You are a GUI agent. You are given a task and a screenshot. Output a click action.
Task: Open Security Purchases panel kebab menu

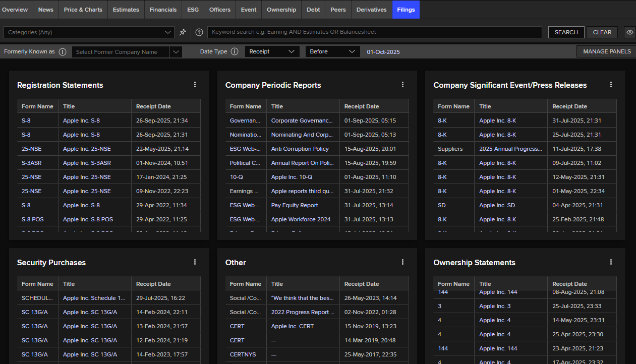(x=195, y=262)
